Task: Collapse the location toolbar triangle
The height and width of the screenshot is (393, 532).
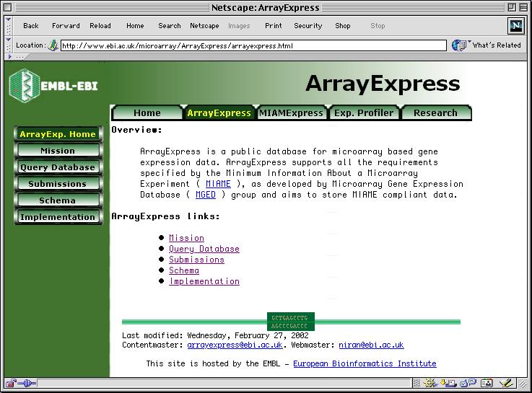Action: point(9,40)
